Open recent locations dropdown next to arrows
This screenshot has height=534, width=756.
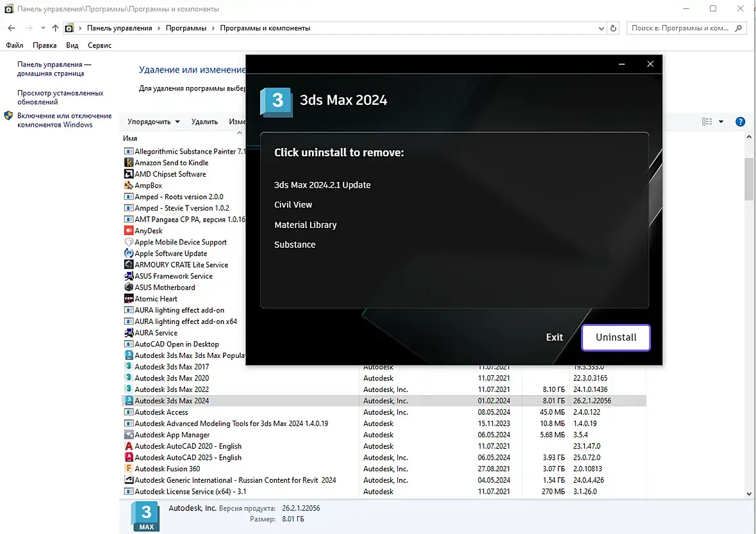point(43,28)
